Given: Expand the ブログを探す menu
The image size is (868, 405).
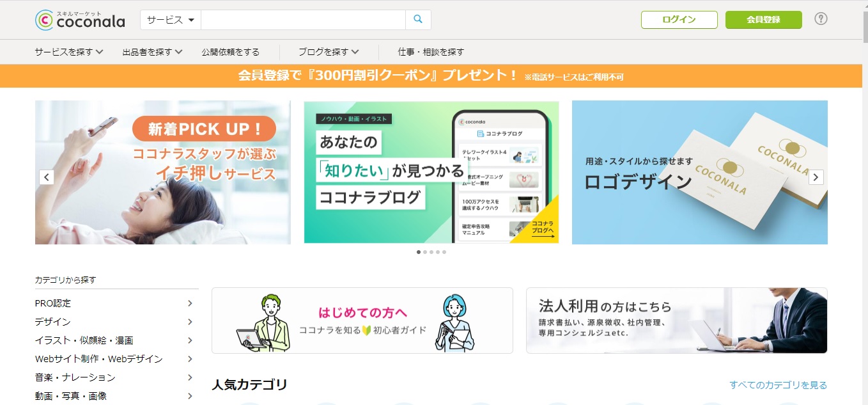Looking at the screenshot, I should tap(329, 52).
